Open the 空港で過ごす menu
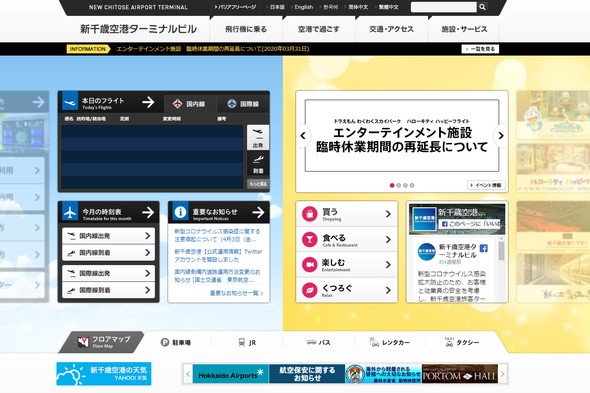This screenshot has height=393, width=590. (319, 29)
